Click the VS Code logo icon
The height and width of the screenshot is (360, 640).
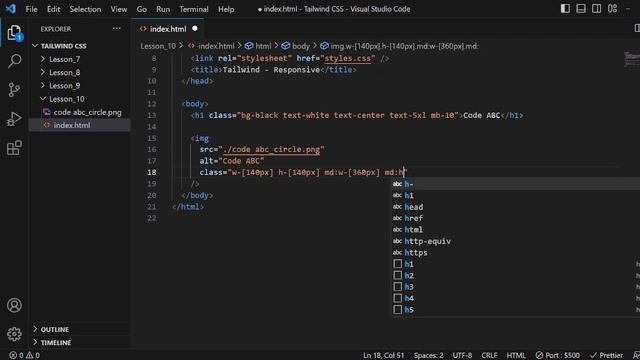[x=10, y=9]
